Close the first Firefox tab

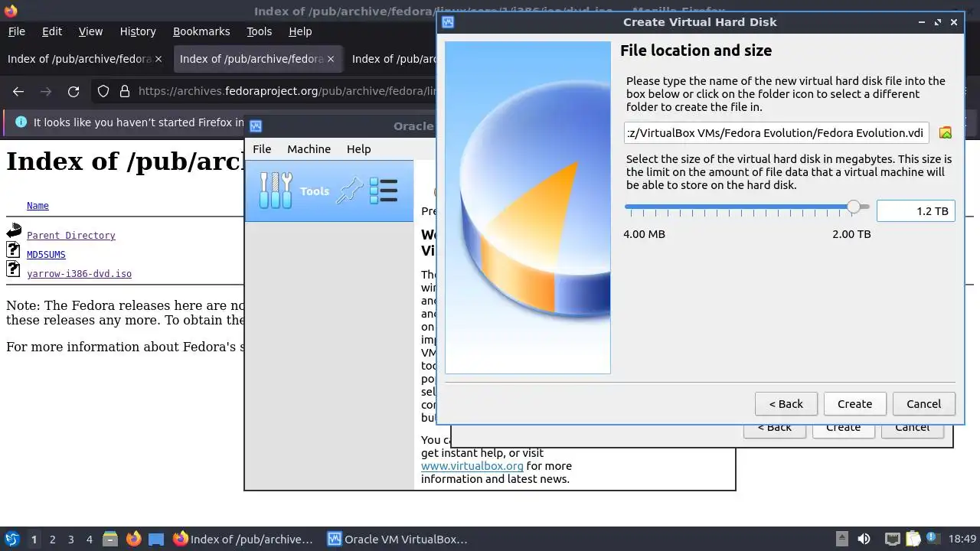(x=158, y=59)
